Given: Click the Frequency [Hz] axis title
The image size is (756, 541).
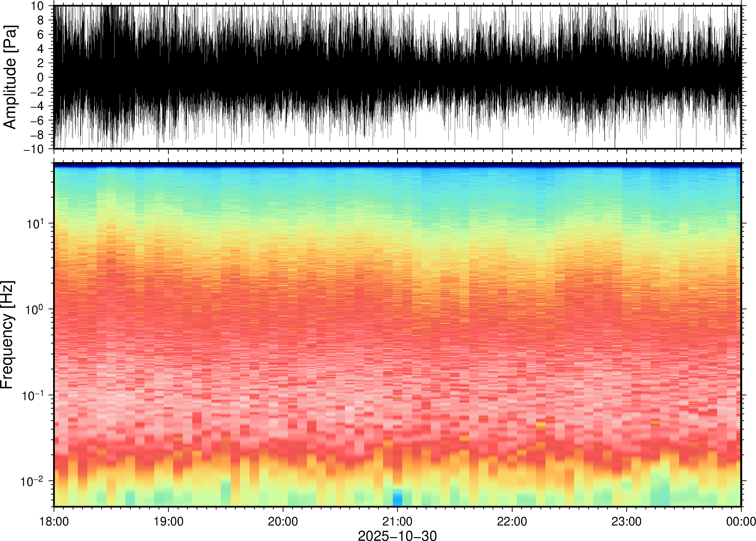Looking at the screenshot, I should (7, 335).
